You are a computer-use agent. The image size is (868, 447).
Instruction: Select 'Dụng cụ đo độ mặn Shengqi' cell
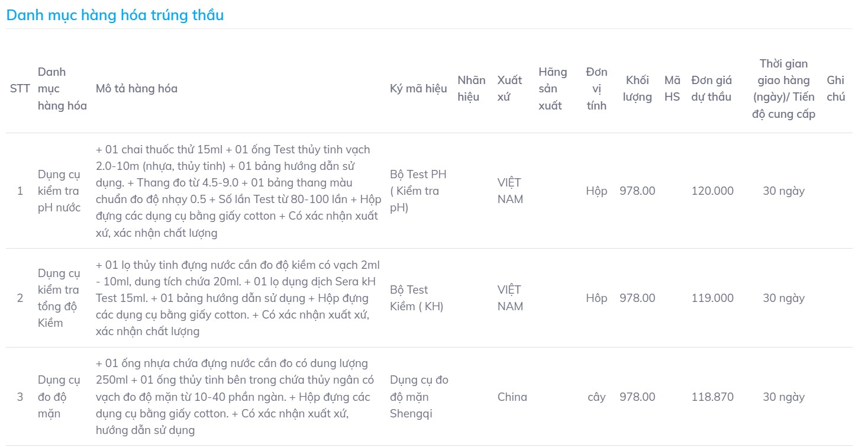(x=419, y=397)
